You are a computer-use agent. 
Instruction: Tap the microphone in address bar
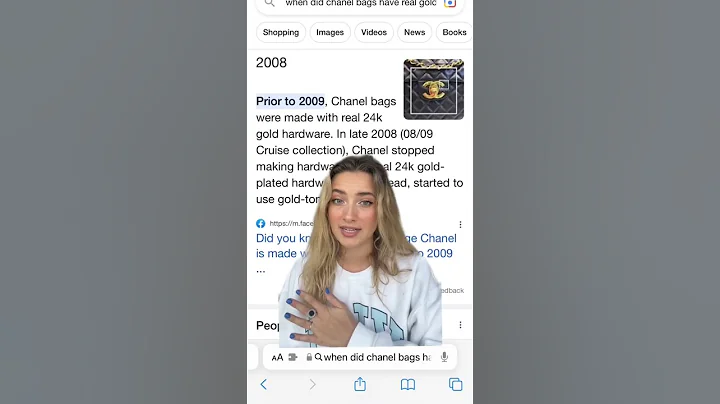click(x=444, y=357)
